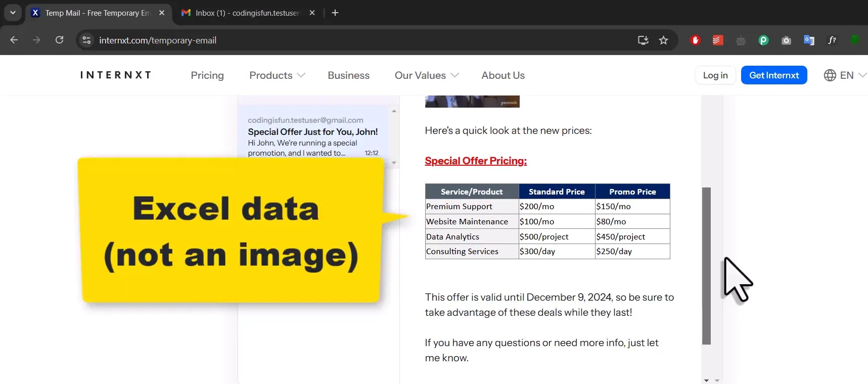The image size is (868, 384).
Task: Go back with the browser back arrow
Action: click(x=14, y=40)
